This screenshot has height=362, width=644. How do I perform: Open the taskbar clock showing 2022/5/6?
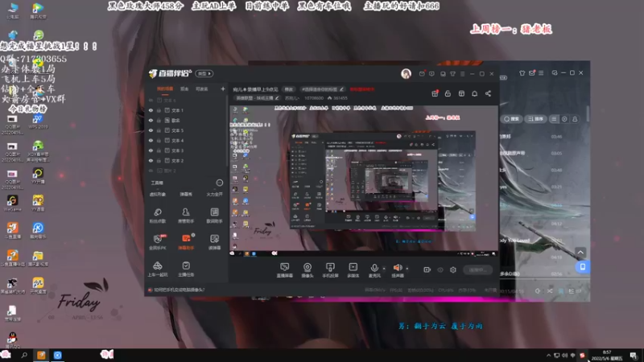[x=607, y=356]
